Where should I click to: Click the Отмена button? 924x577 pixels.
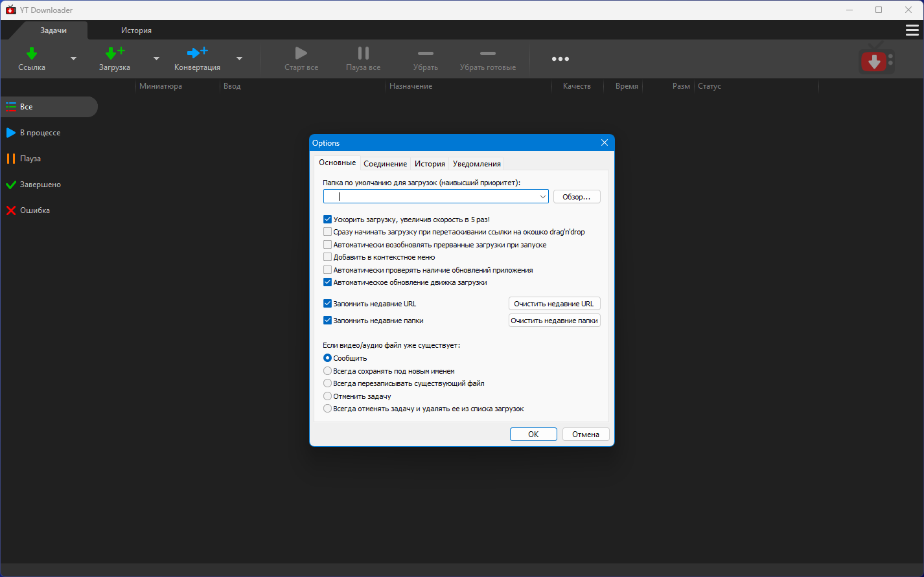(586, 435)
